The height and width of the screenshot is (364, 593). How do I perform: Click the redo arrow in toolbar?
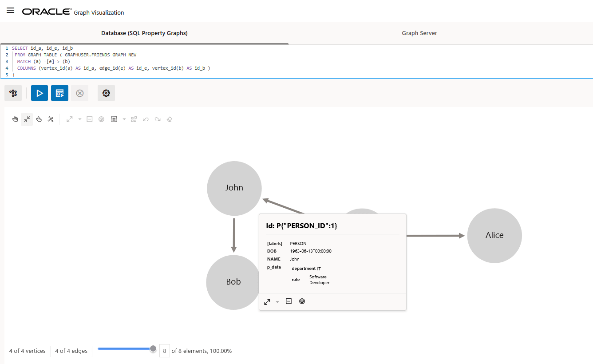click(158, 119)
